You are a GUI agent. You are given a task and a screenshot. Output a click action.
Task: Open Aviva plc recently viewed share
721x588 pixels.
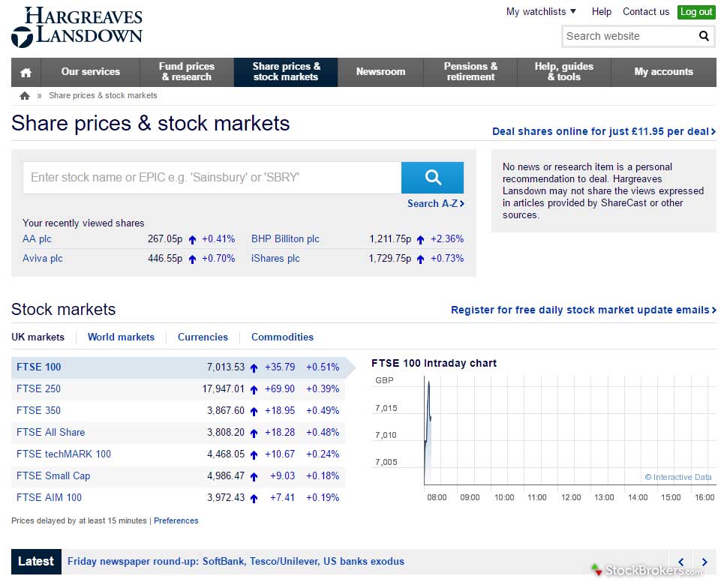click(x=42, y=258)
